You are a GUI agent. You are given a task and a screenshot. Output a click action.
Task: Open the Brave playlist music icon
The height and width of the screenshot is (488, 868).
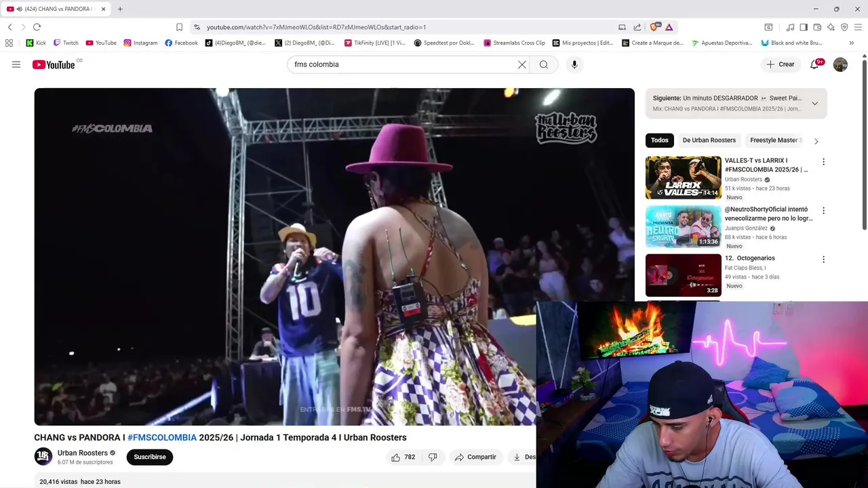coord(790,27)
